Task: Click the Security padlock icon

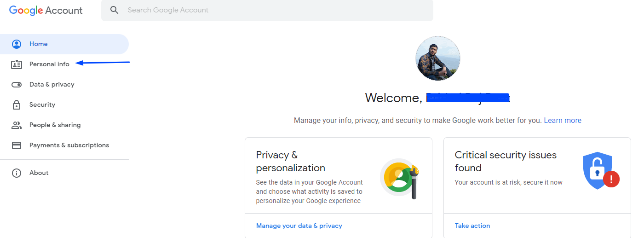Action: [x=17, y=105]
